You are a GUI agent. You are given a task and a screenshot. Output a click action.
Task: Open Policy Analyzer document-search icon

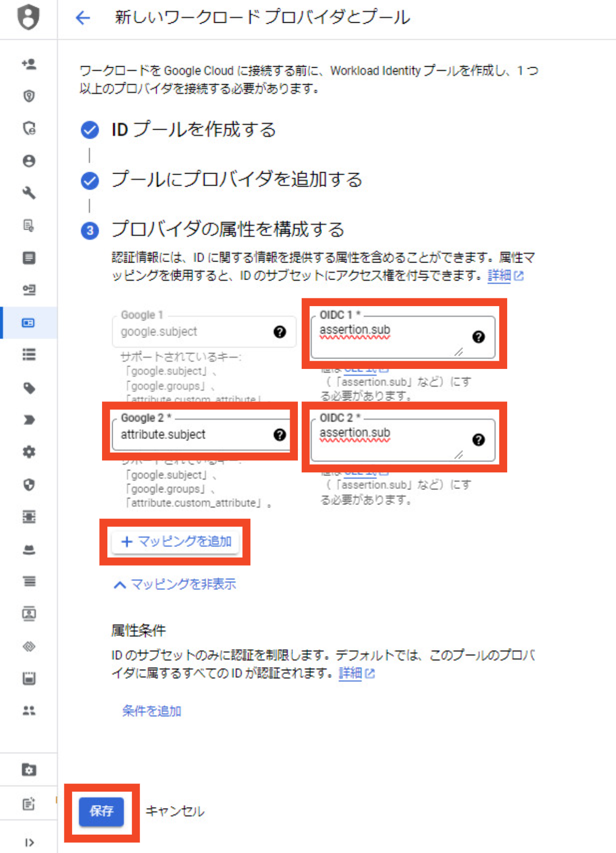coord(29,225)
